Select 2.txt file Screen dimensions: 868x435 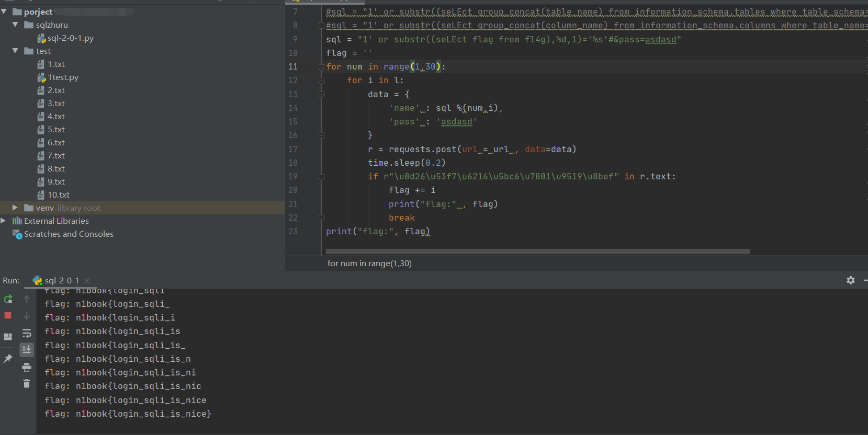coord(56,90)
